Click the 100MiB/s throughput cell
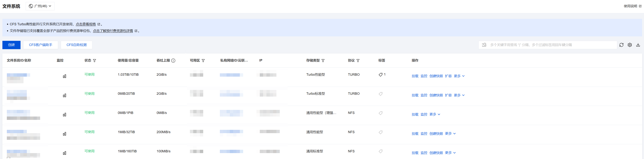The image size is (644, 159). click(x=163, y=151)
